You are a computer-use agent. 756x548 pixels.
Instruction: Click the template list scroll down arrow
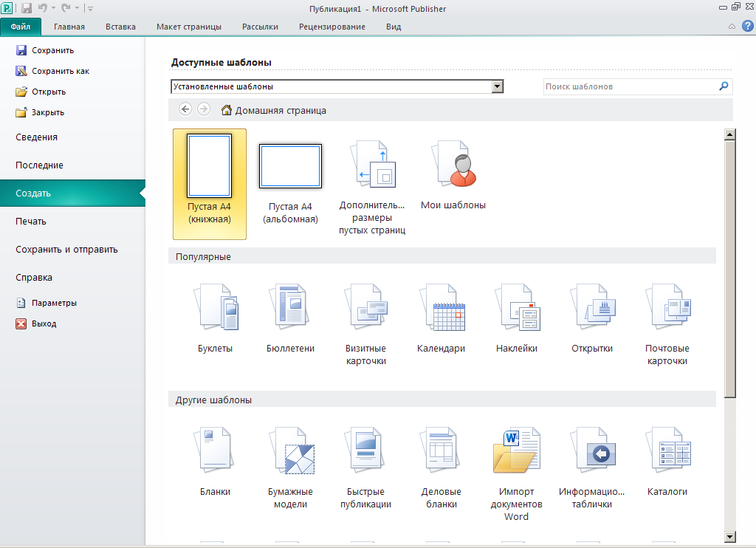click(x=730, y=536)
